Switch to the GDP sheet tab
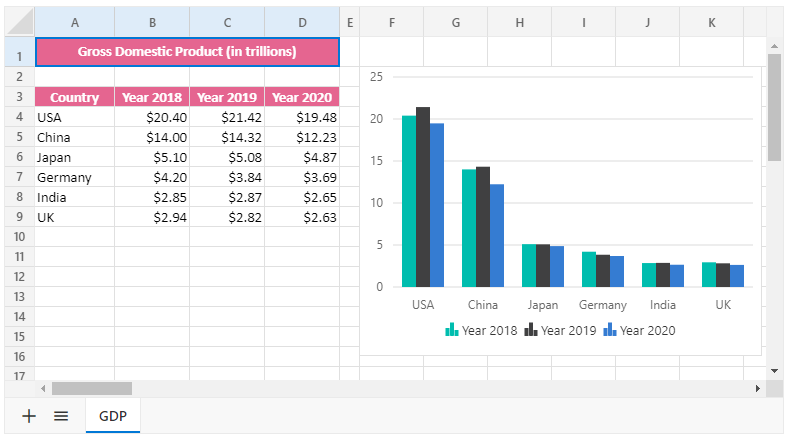The width and height of the screenshot is (790, 441). pyautogui.click(x=112, y=416)
